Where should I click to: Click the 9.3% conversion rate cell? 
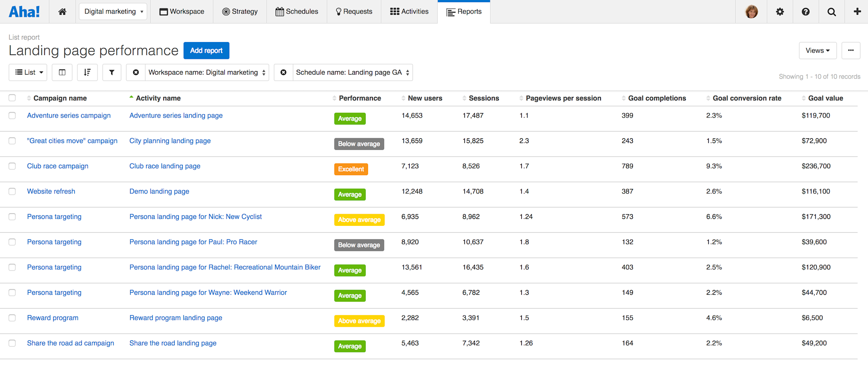(714, 166)
